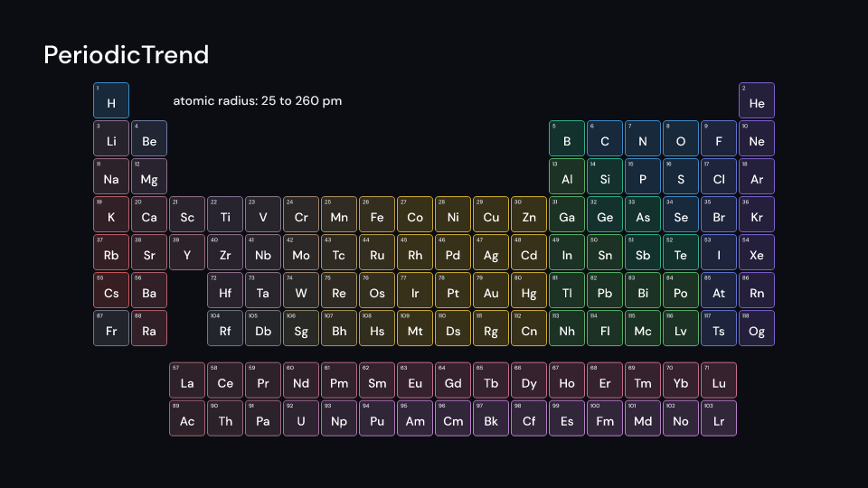Choose the Meitnerium (Mt) tile
Screen dimensions: 868x488
point(415,328)
